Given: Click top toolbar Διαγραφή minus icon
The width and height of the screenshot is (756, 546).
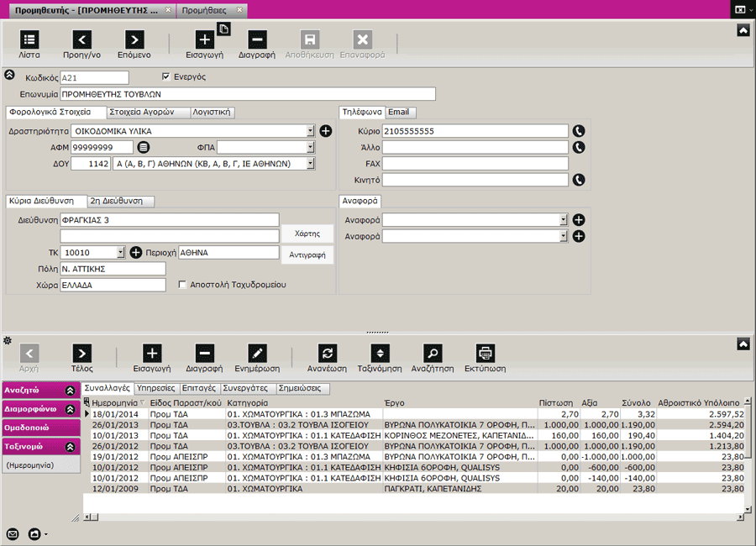Looking at the screenshot, I should coord(257,39).
